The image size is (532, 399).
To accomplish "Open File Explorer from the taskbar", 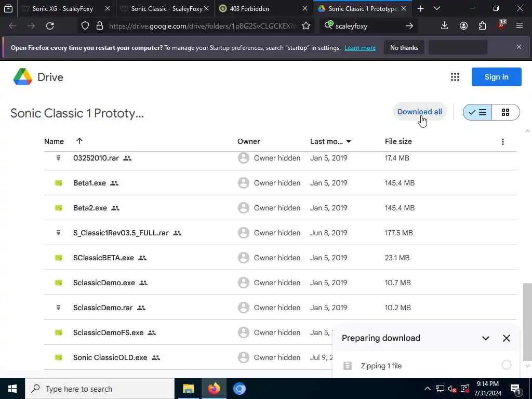I will pyautogui.click(x=188, y=389).
